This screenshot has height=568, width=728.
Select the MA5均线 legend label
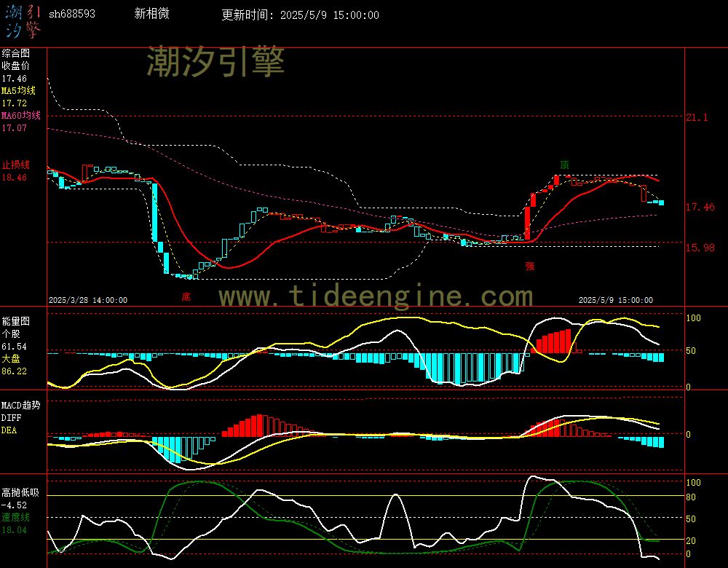click(19, 90)
